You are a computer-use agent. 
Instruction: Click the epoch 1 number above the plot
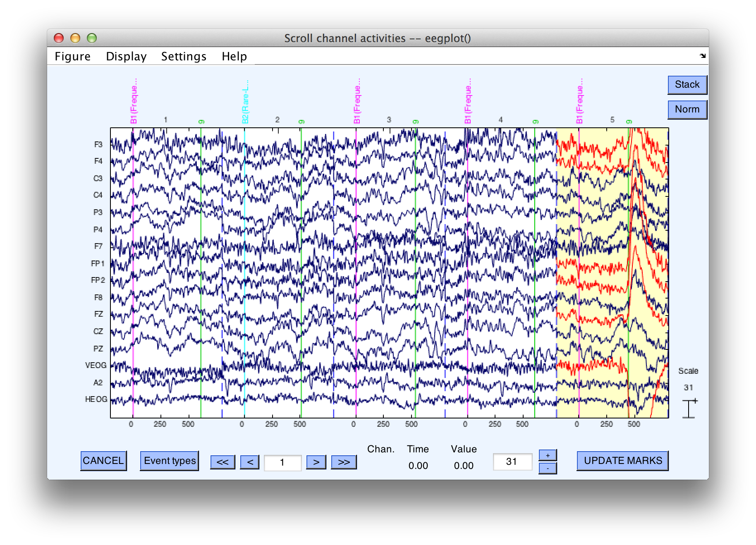pyautogui.click(x=165, y=120)
